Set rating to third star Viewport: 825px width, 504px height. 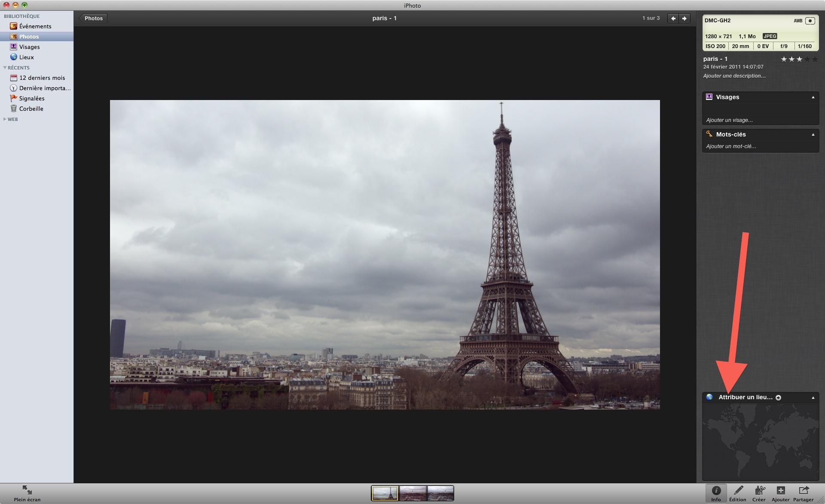point(800,59)
